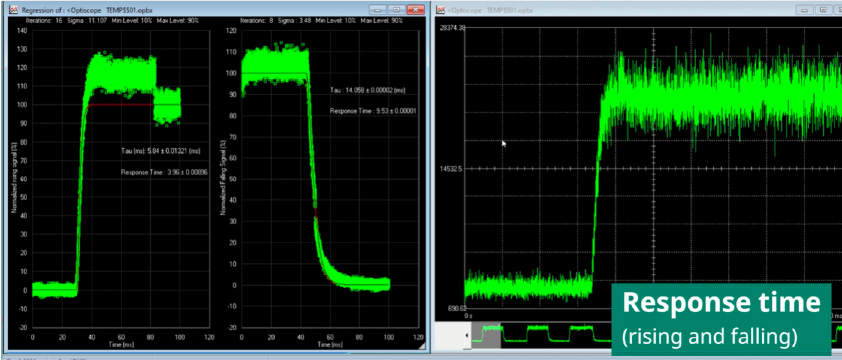This screenshot has width=842, height=360.
Task: Click the left scroll arrow of signal overview
Action: (x=466, y=336)
